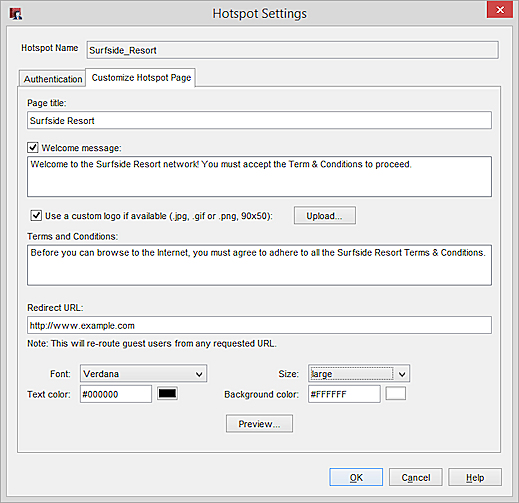
Task: Click the OK button
Action: click(356, 477)
